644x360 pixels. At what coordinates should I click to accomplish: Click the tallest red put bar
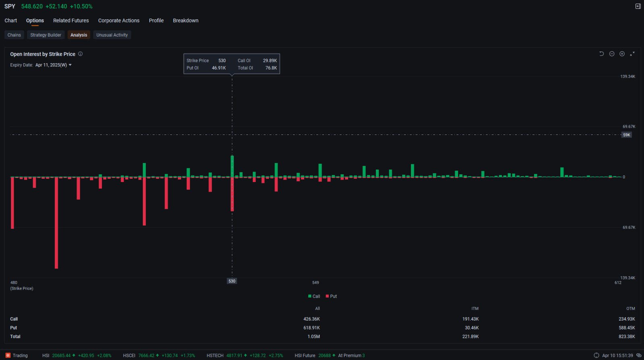(56, 223)
